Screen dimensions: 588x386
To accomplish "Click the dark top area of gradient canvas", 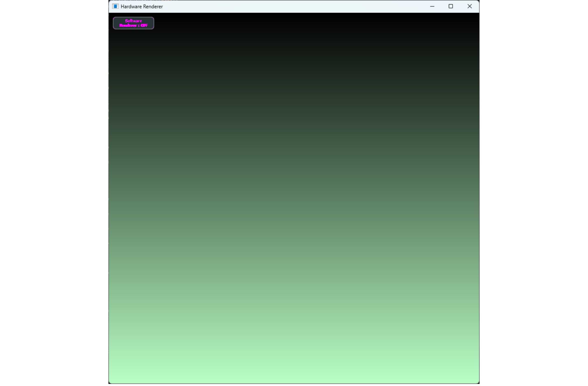I will [x=294, y=37].
